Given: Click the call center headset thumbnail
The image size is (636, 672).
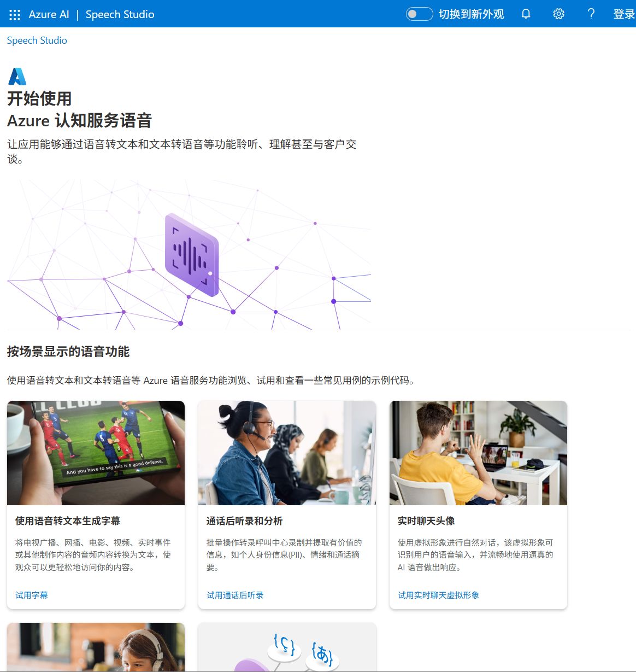Looking at the screenshot, I should (287, 453).
